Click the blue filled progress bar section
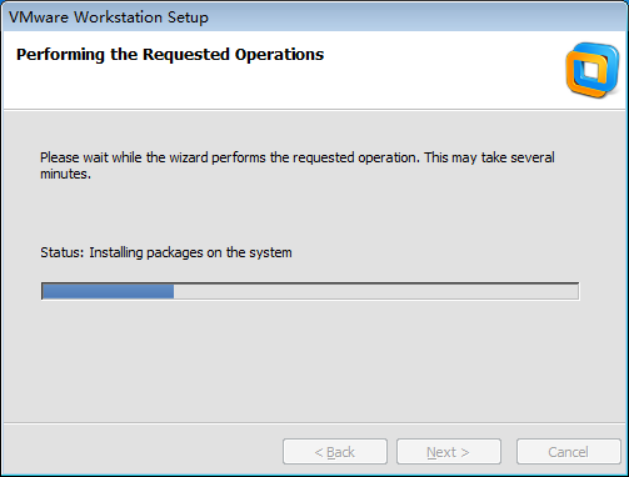629x478 pixels. click(x=108, y=291)
